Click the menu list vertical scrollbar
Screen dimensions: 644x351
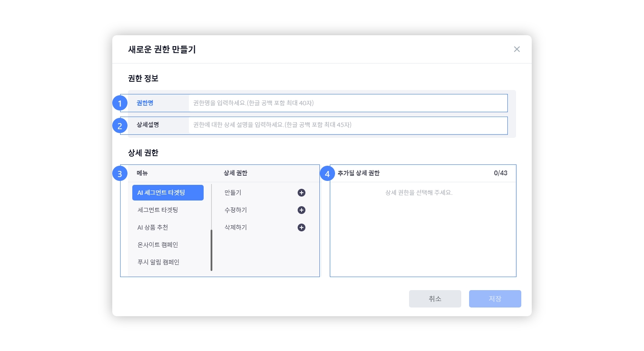(211, 250)
